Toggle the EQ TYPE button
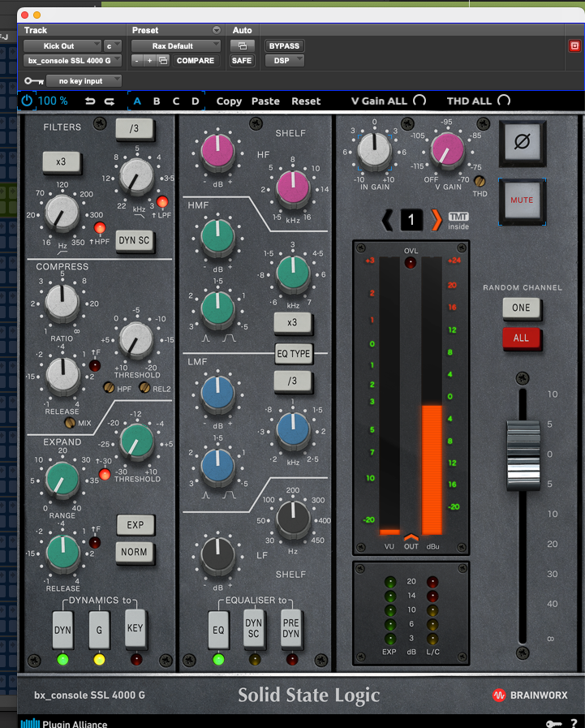 pos(294,354)
